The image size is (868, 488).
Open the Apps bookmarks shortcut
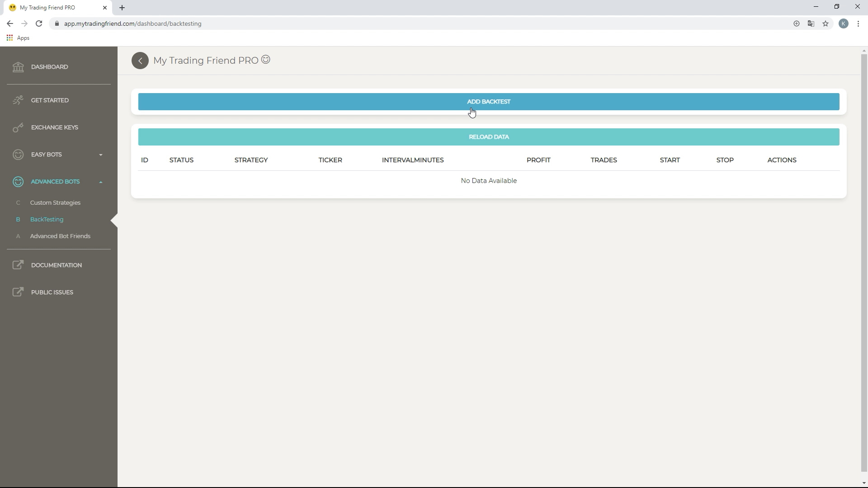pos(18,38)
